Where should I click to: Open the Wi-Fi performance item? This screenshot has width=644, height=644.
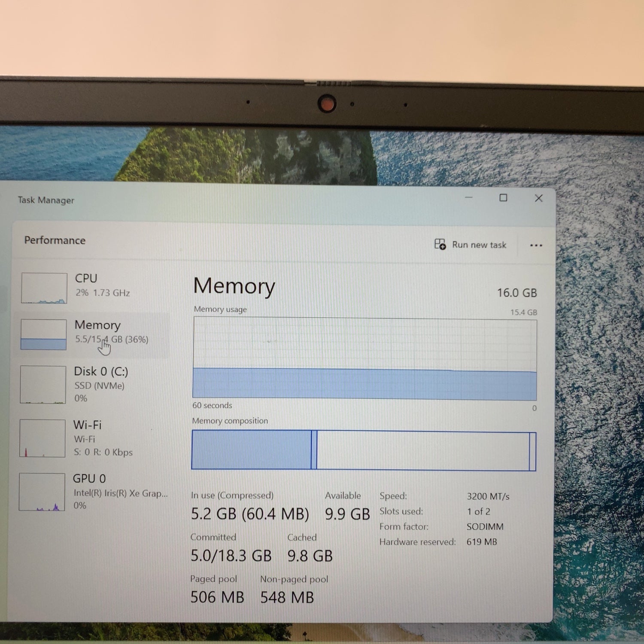(x=92, y=438)
